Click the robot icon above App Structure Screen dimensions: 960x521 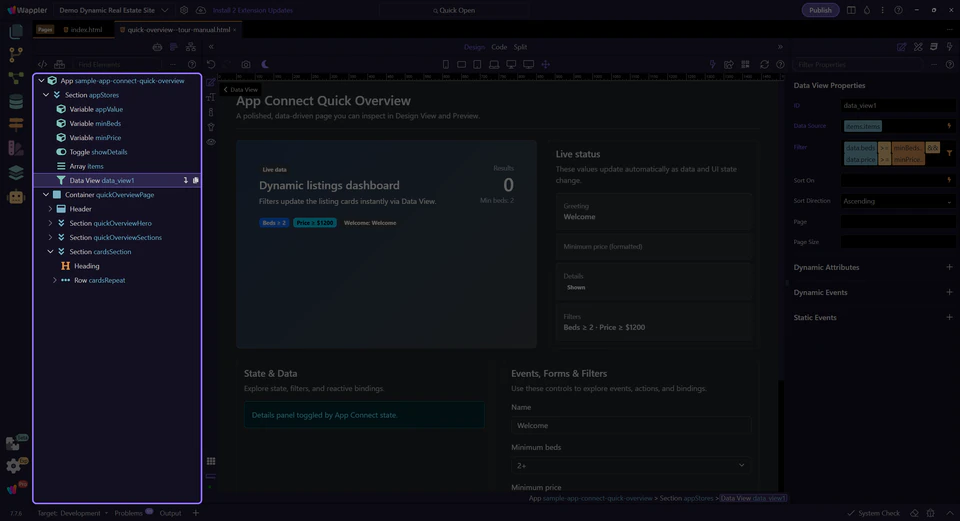coord(157,47)
